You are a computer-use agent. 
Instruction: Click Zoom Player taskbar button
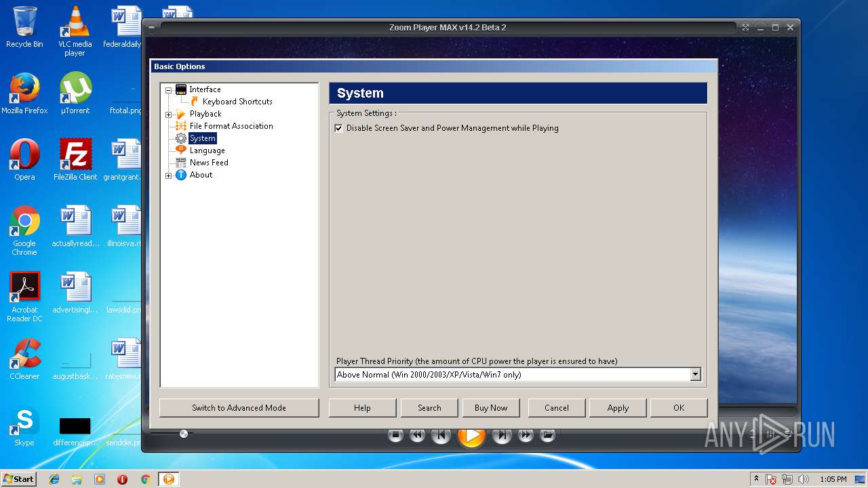pyautogui.click(x=169, y=479)
